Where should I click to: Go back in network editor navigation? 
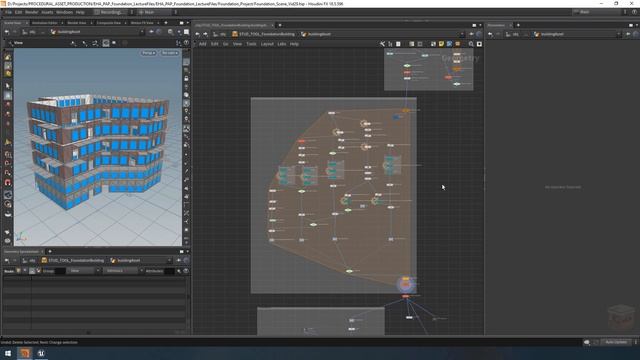(198, 34)
